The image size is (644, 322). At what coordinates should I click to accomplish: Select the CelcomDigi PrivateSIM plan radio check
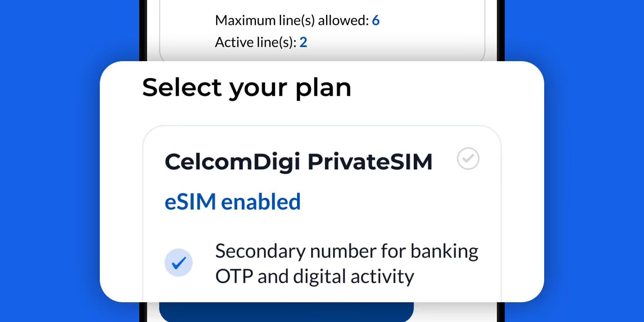click(468, 159)
